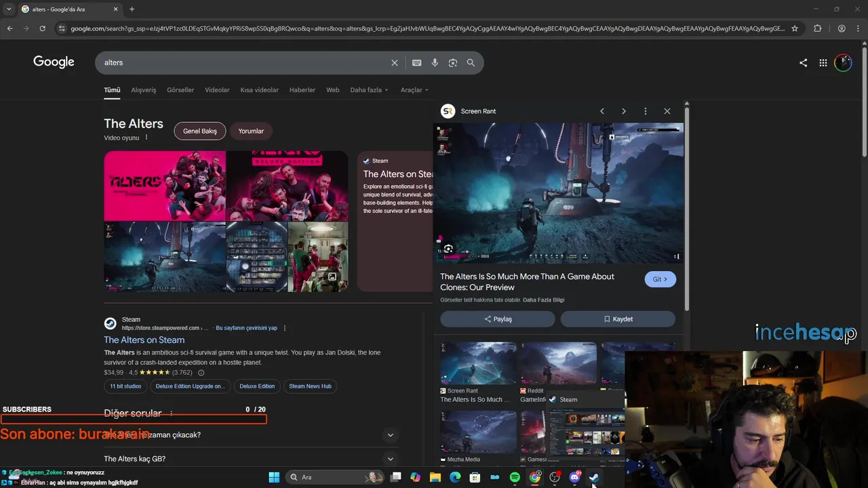
Task: Open the on-screen keyboard icon in search box
Action: [417, 62]
